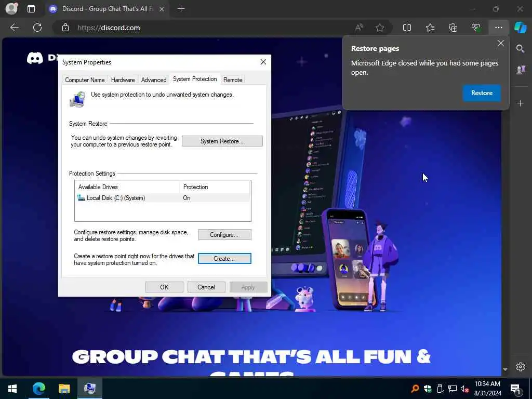Viewport: 532px width, 399px height.
Task: Close the System Properties dialog
Action: [x=263, y=62]
